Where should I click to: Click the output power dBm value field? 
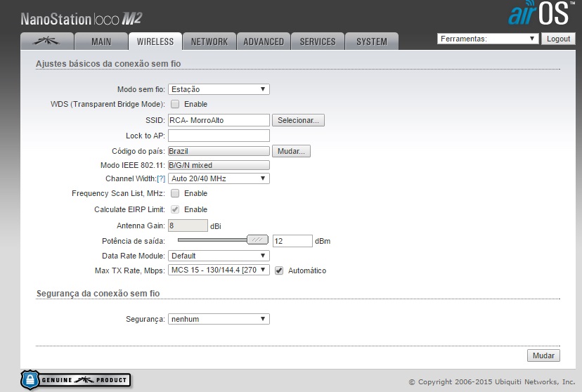[292, 241]
